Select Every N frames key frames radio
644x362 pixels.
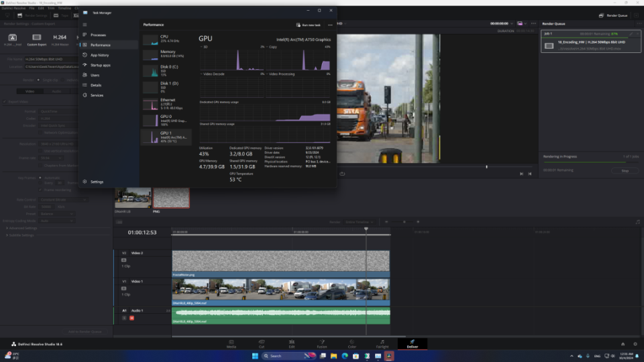(40, 183)
